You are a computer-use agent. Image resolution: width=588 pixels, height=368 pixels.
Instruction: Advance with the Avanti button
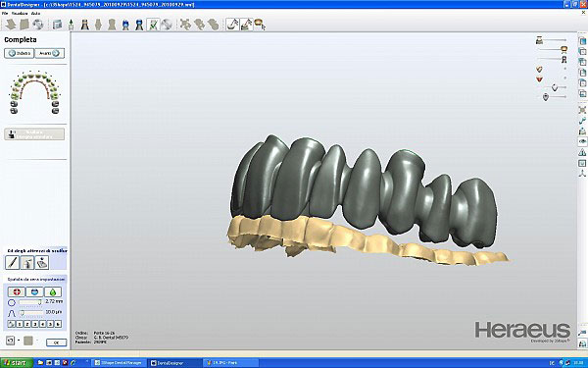50,53
